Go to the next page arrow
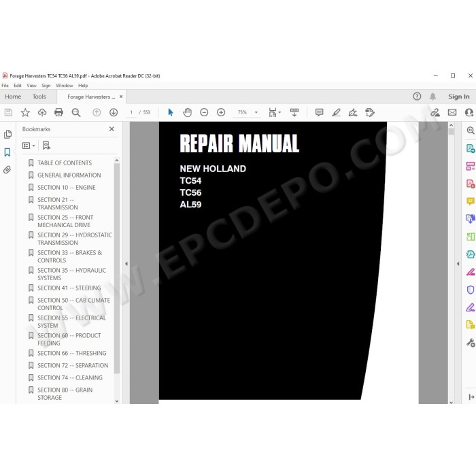Viewport: 476px width, 476px height. (x=114, y=113)
